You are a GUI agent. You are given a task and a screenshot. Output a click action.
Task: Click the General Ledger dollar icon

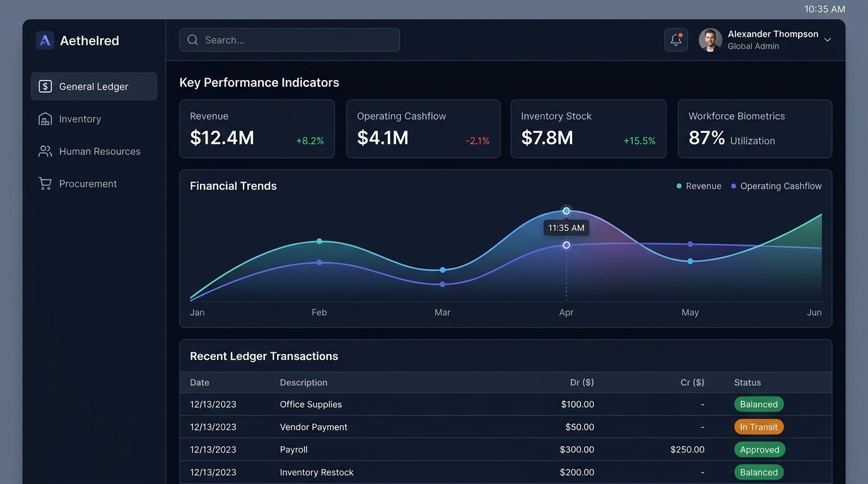tap(45, 86)
